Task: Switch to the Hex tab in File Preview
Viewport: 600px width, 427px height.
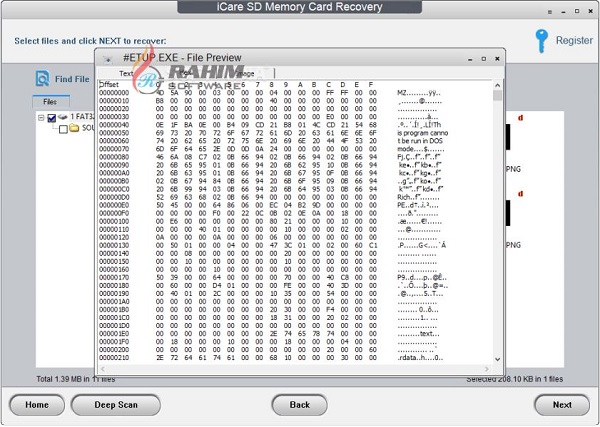Action: coord(185,73)
